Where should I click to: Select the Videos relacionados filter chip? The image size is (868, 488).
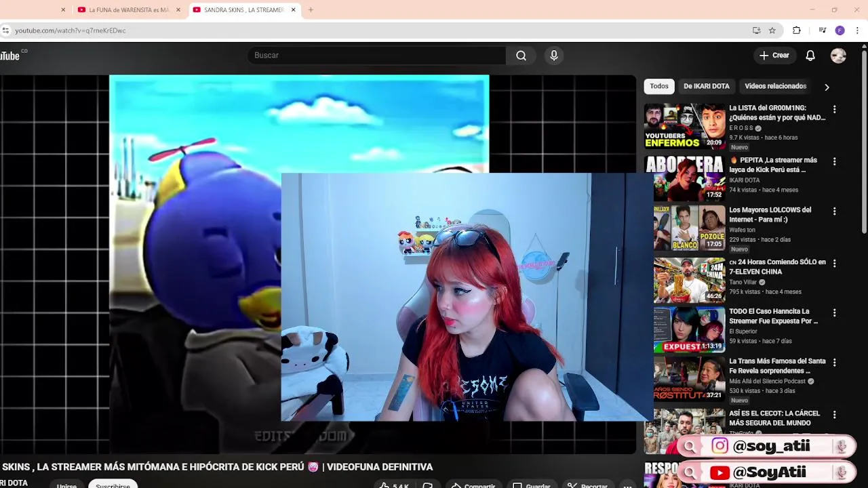(775, 86)
